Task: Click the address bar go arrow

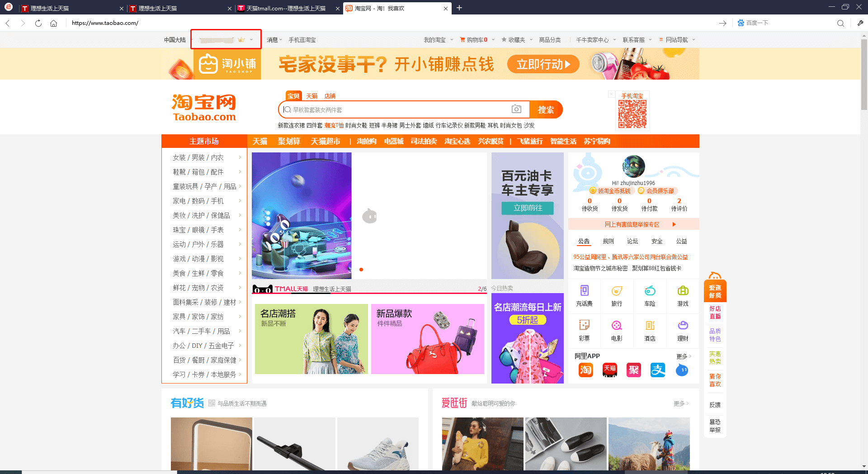Action: [x=722, y=23]
